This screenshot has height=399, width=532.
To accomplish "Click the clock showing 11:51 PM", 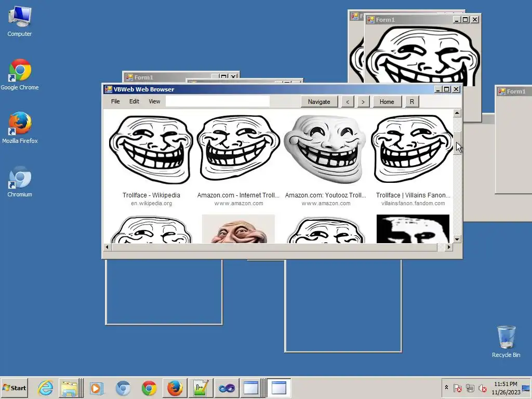I will [506, 388].
